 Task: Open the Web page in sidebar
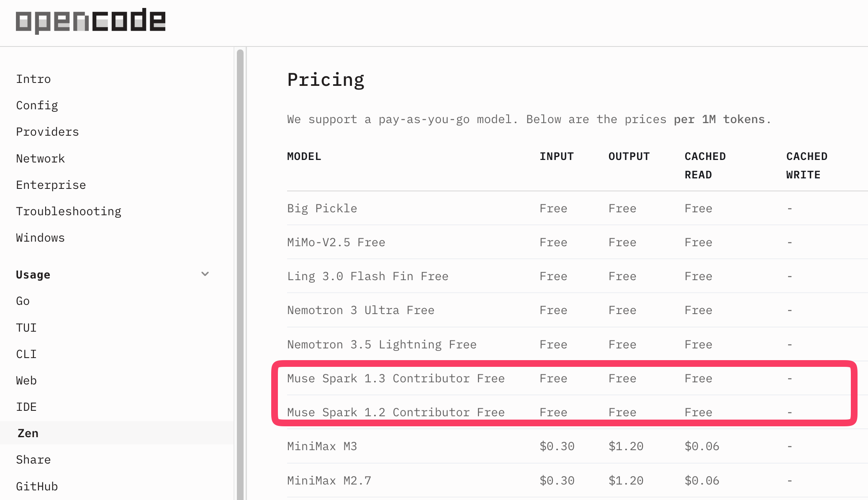pyautogui.click(x=26, y=380)
